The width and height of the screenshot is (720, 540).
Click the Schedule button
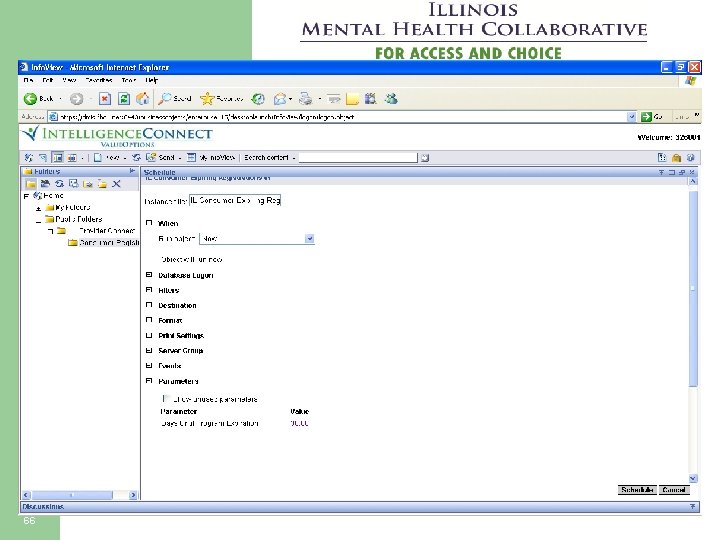click(637, 490)
